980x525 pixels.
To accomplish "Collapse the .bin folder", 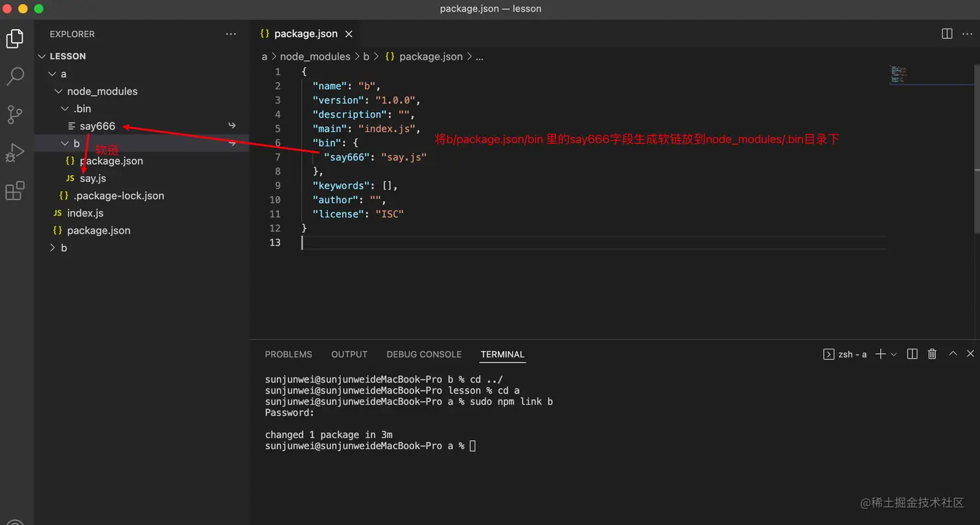I will (x=142, y=109).
